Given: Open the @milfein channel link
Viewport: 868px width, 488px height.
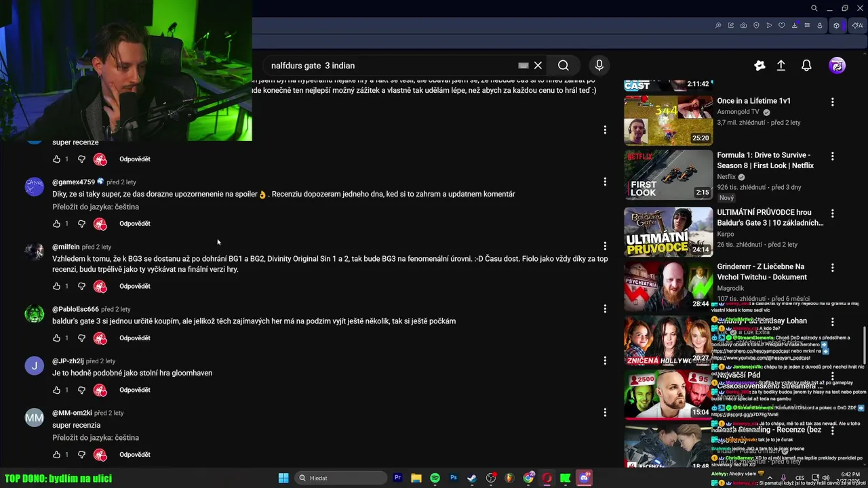Looking at the screenshot, I should pyautogui.click(x=66, y=247).
